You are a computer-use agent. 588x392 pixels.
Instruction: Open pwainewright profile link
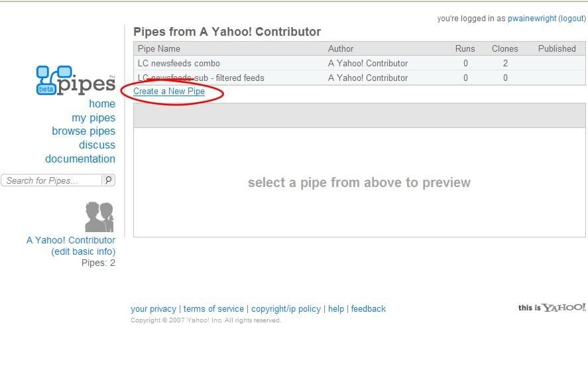pyautogui.click(x=532, y=19)
